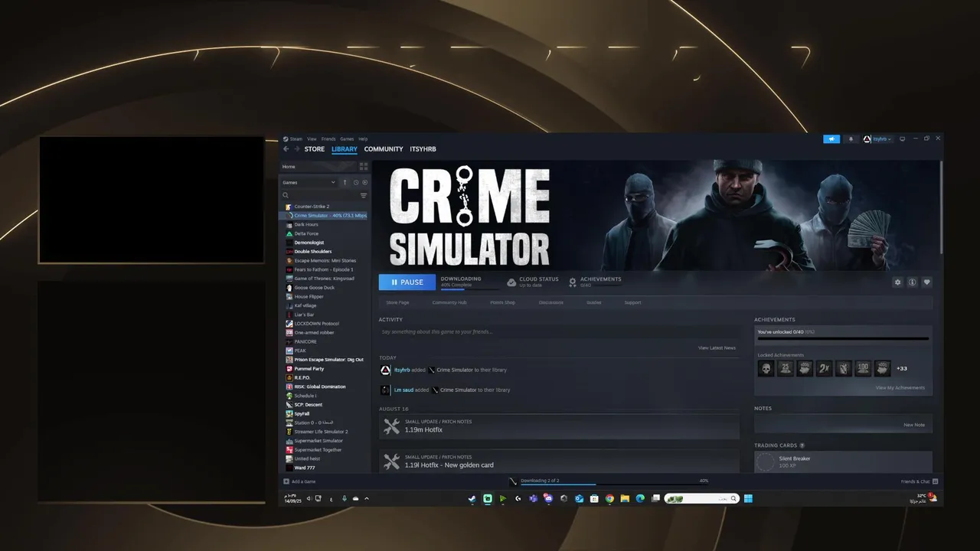The width and height of the screenshot is (980, 551).
Task: Pause the Crime Simulator download
Action: click(x=407, y=282)
